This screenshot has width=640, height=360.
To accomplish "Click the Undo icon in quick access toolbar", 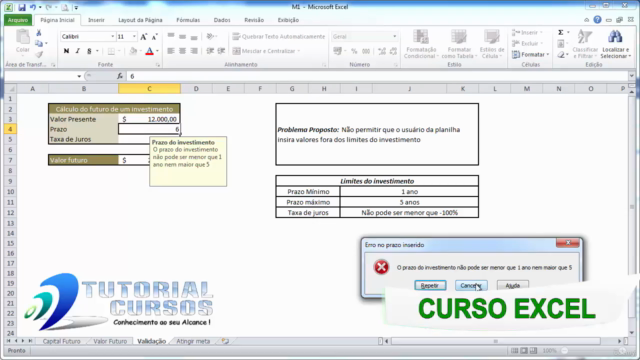I will coord(33,7).
